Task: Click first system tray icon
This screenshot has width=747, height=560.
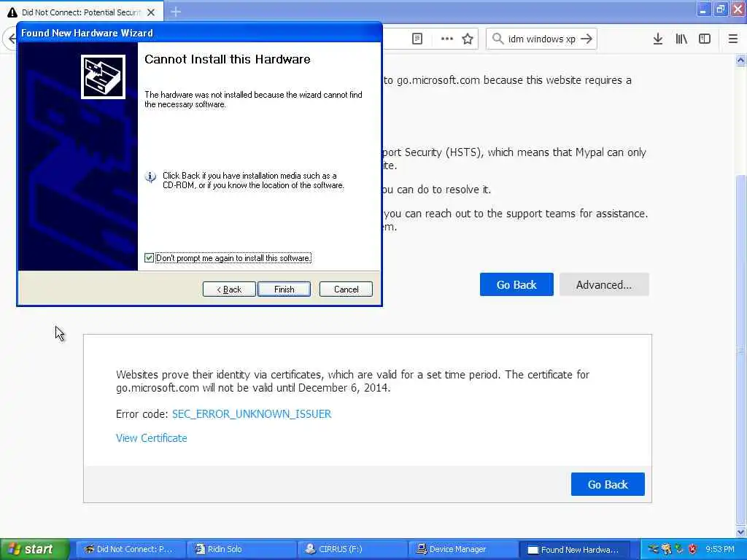Action: 653,549
